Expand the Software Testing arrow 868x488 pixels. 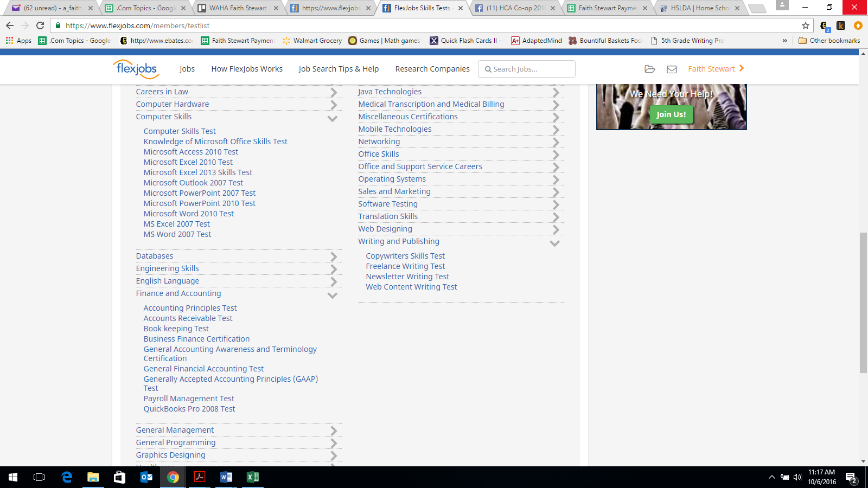(x=556, y=205)
